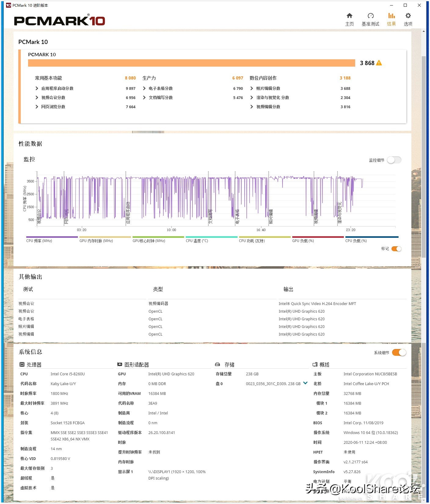Disable the system details (系统细节) switch

(x=399, y=353)
